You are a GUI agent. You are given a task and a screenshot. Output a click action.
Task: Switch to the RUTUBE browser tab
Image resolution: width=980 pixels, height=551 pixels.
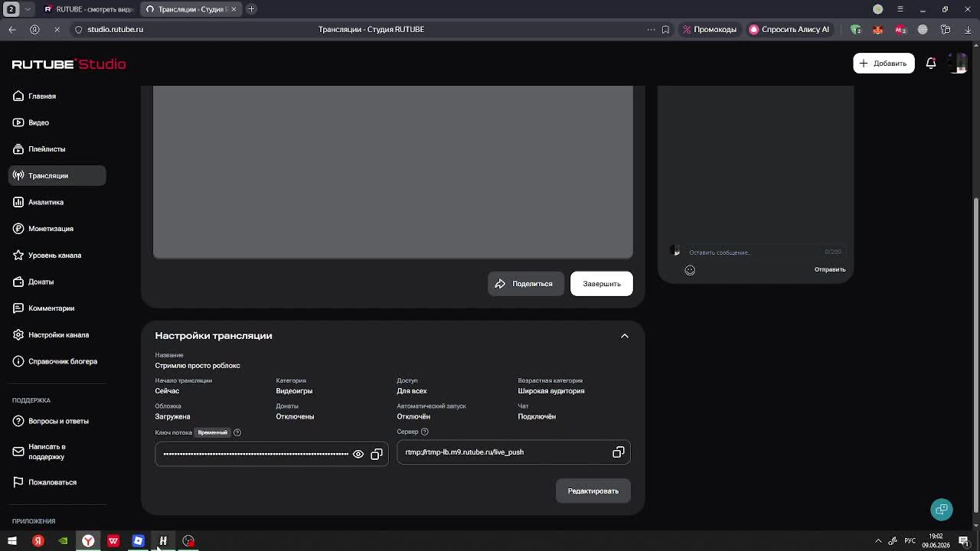88,9
